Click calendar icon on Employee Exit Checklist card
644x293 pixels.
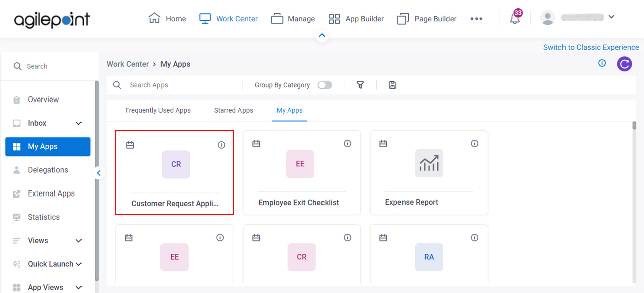(256, 144)
